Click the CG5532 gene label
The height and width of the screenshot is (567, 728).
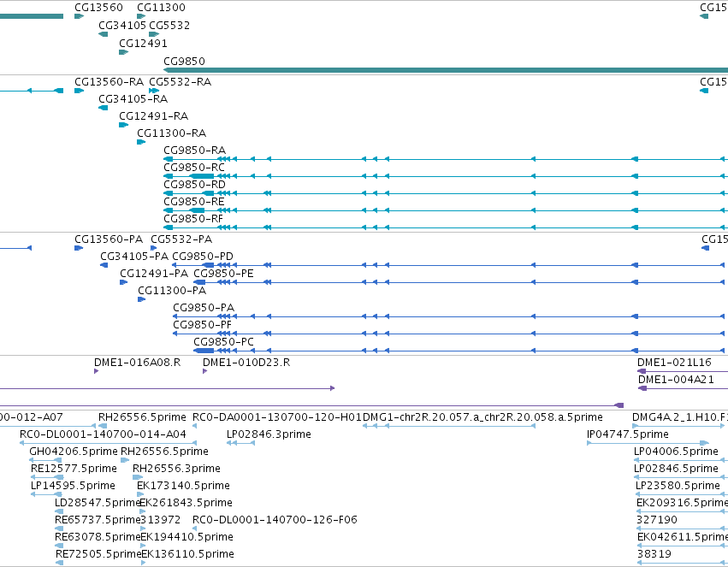tap(169, 26)
